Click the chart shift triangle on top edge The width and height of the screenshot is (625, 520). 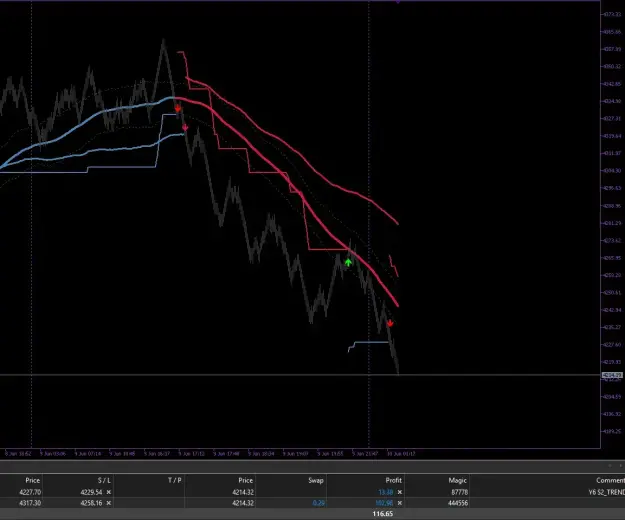click(x=398, y=2)
